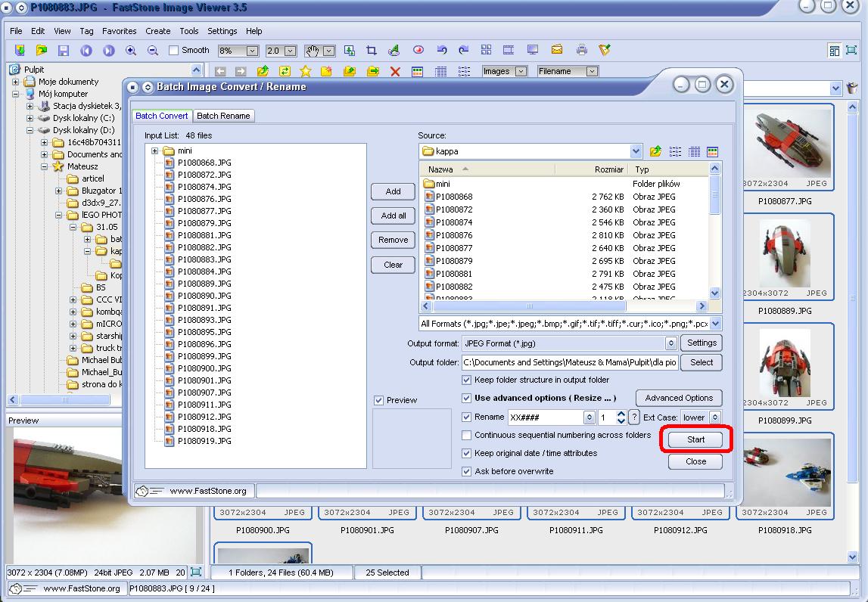Click the P1080877.JPG thumbnail

pos(785,147)
